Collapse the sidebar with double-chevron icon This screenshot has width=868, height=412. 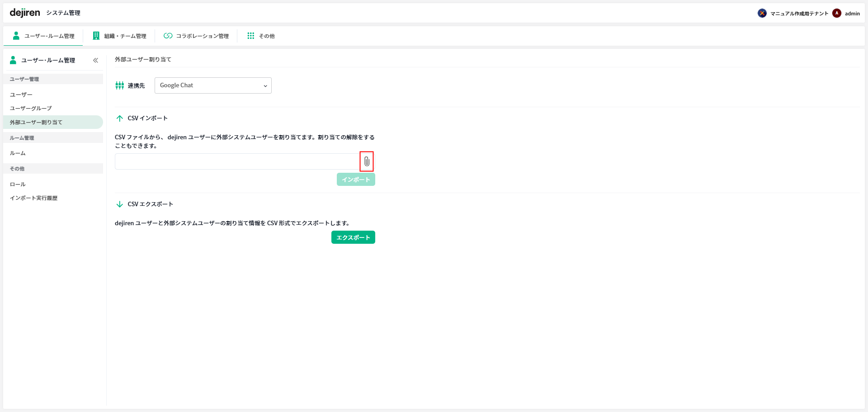pos(95,60)
